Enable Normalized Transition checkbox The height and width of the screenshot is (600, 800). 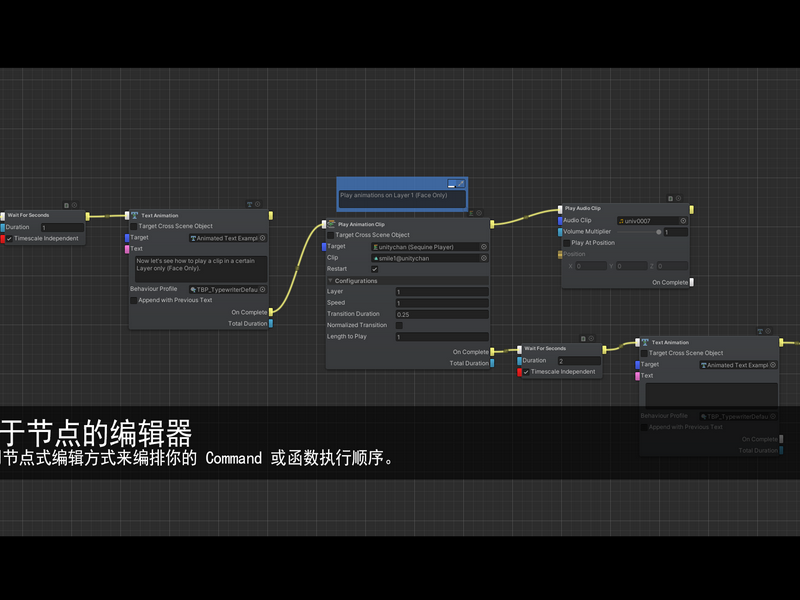(x=399, y=326)
